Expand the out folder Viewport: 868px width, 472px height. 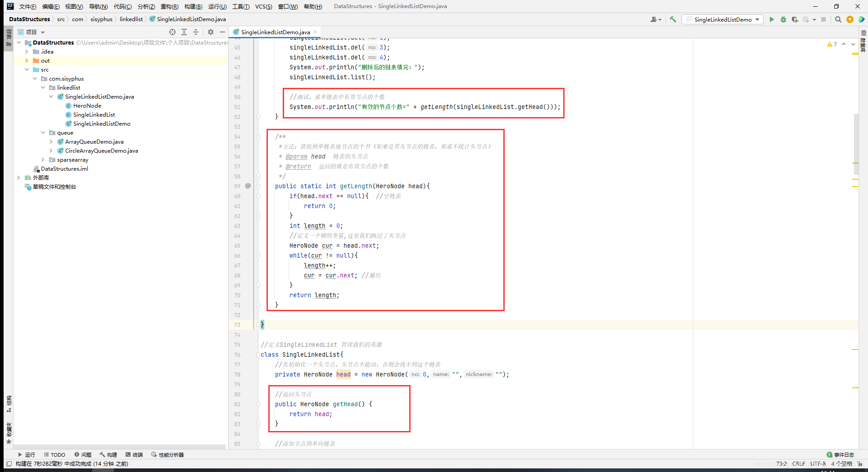[x=27, y=60]
